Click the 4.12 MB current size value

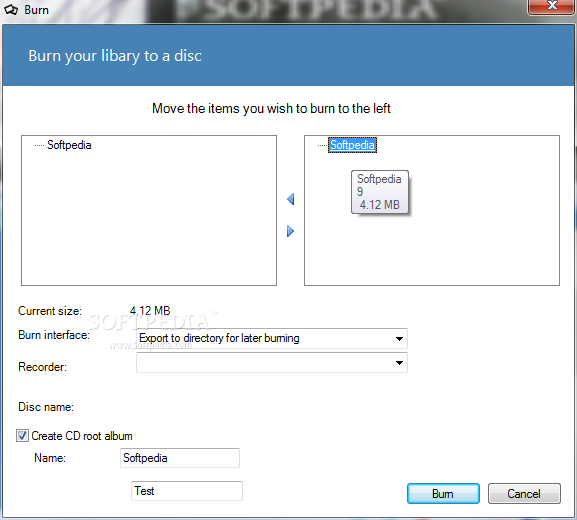coord(150,311)
